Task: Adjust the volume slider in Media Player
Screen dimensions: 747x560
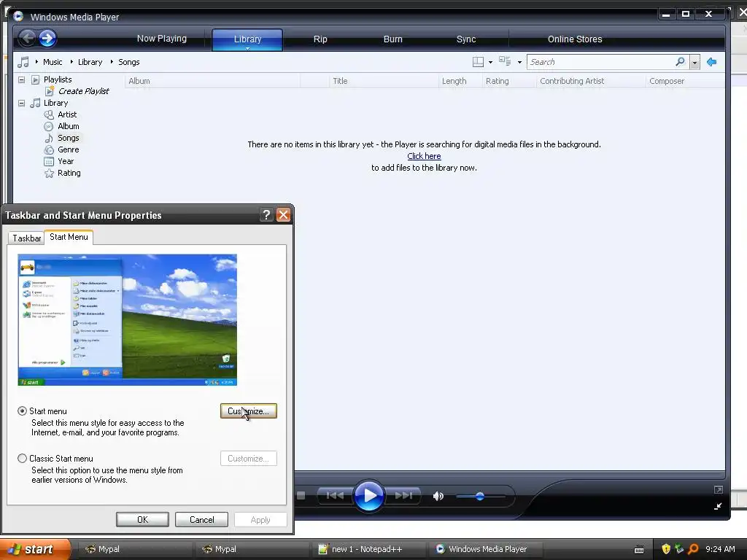Action: [480, 496]
